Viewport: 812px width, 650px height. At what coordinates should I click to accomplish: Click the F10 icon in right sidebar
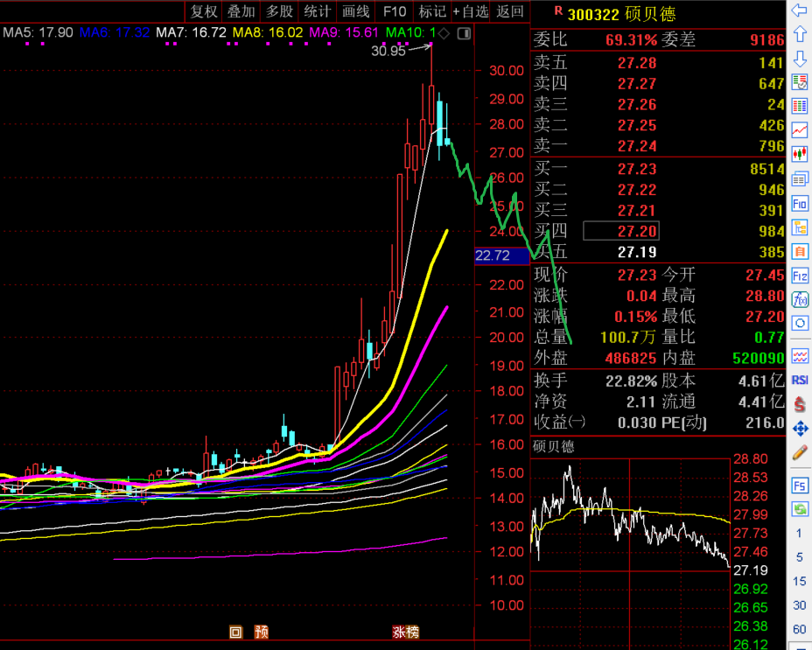[x=800, y=204]
